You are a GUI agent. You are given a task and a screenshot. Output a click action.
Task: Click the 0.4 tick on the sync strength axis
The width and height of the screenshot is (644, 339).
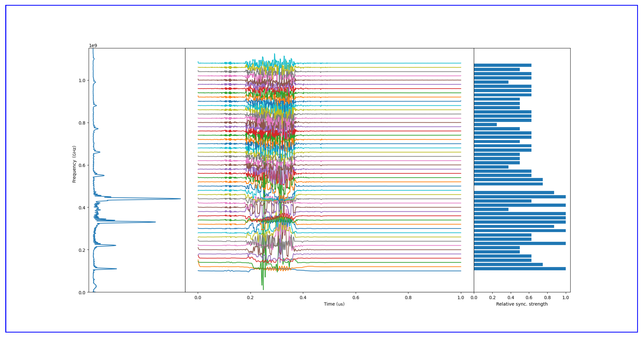(511, 297)
